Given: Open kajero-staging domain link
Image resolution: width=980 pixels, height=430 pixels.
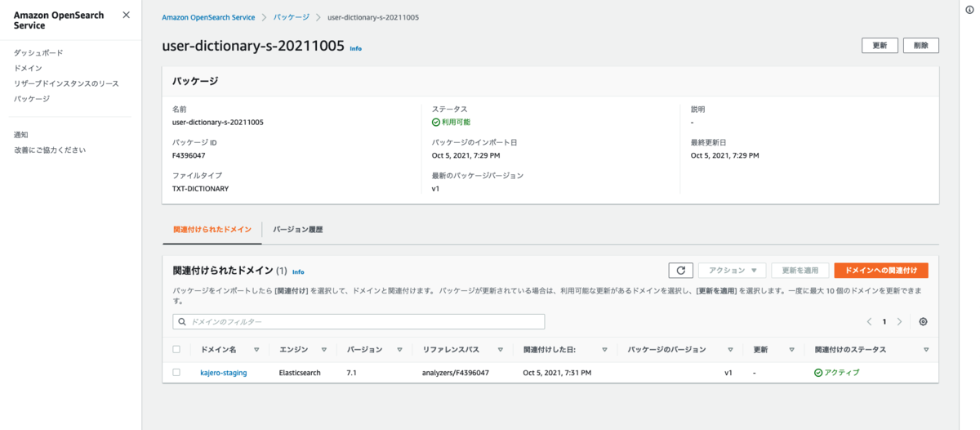Looking at the screenshot, I should (224, 372).
